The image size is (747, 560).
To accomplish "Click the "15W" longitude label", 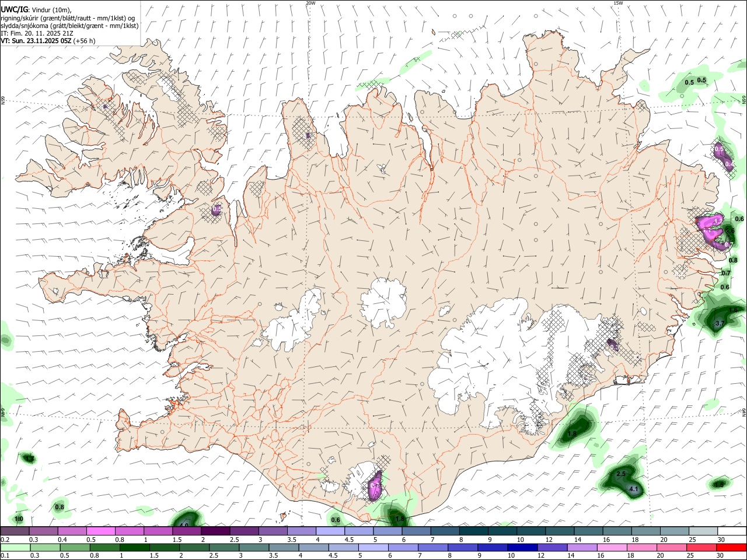I will click(618, 3).
